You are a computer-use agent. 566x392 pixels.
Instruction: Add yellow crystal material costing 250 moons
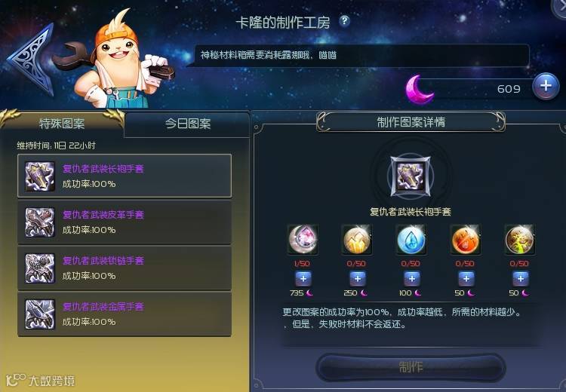pos(358,279)
